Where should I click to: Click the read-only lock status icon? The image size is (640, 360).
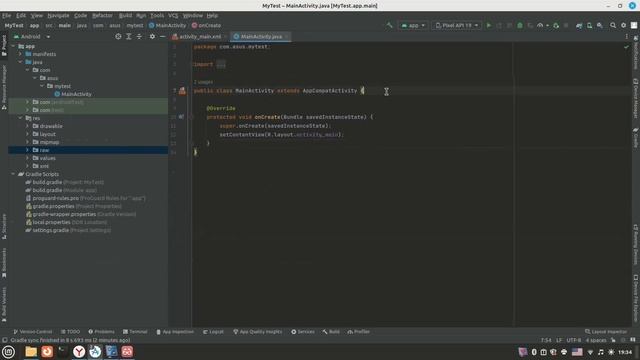[x=613, y=340]
